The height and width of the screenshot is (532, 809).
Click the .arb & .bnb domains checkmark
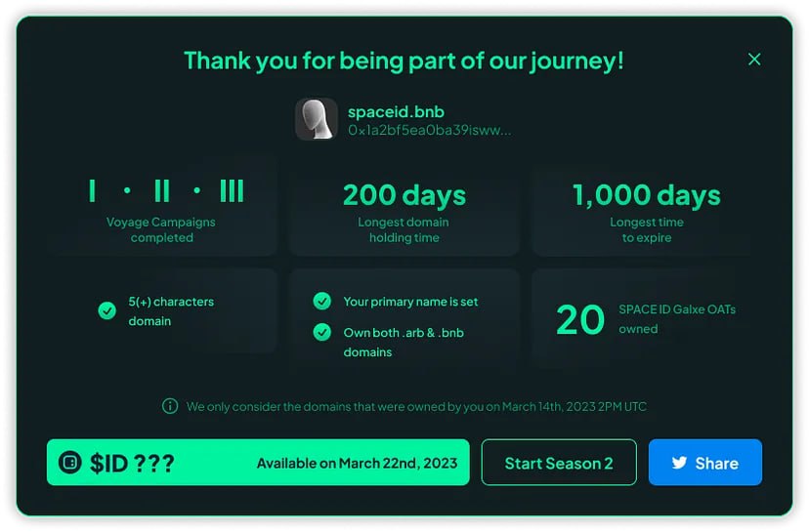321,332
